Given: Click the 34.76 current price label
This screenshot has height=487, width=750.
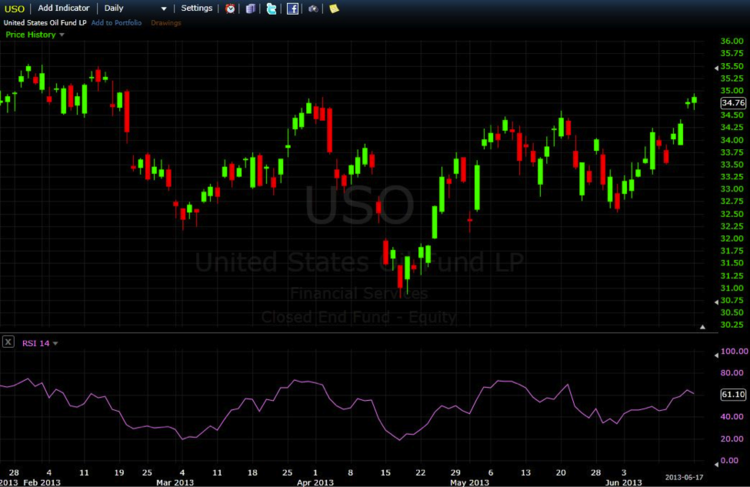Looking at the screenshot, I should (732, 102).
